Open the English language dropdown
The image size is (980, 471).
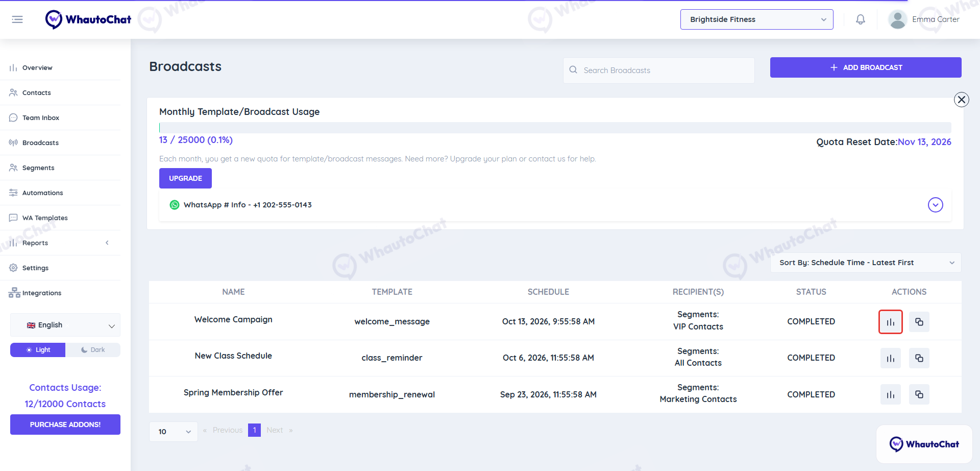(65, 325)
